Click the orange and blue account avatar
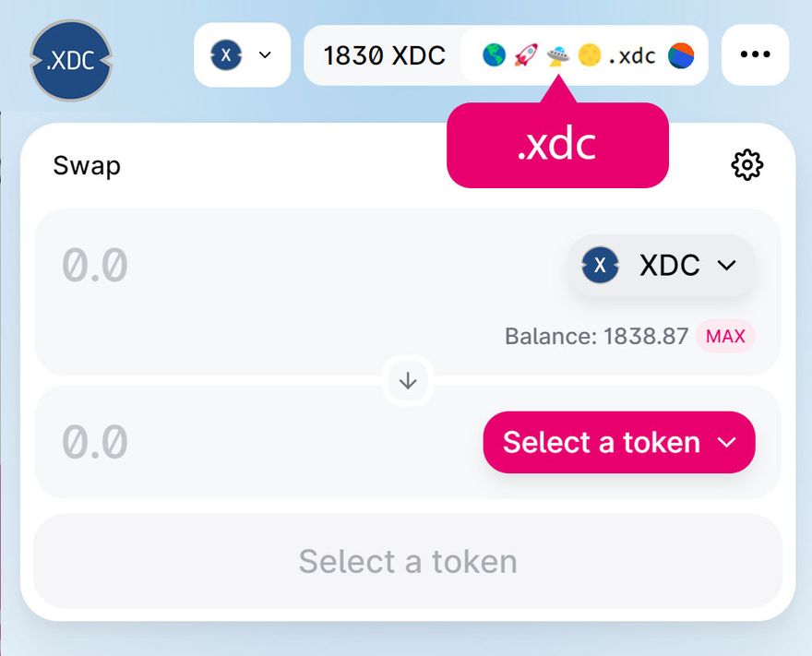Viewport: 812px width, 656px height. [x=681, y=55]
